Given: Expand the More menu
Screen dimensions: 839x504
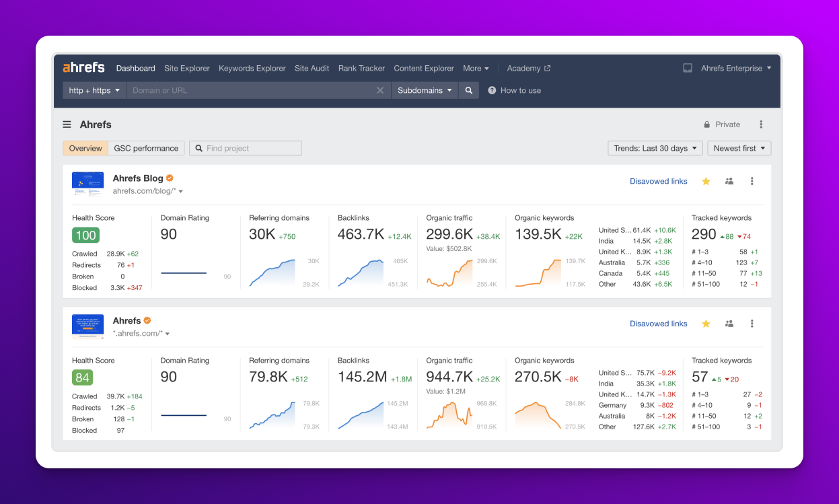Looking at the screenshot, I should point(476,68).
